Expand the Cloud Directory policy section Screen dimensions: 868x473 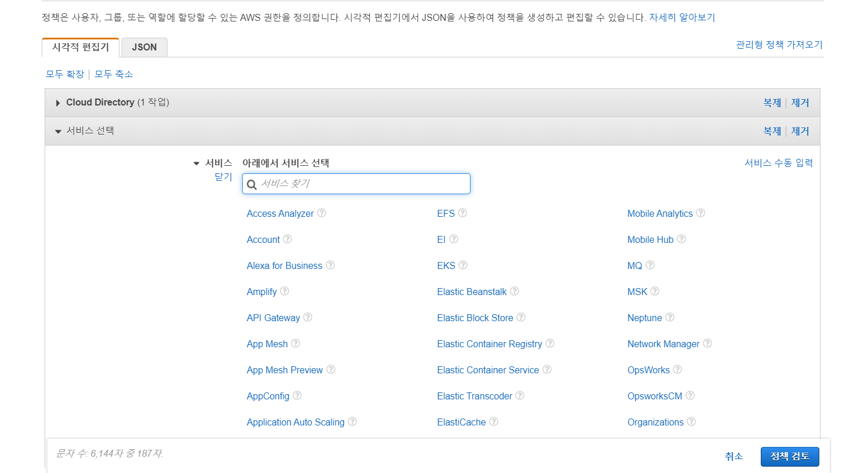click(x=58, y=103)
